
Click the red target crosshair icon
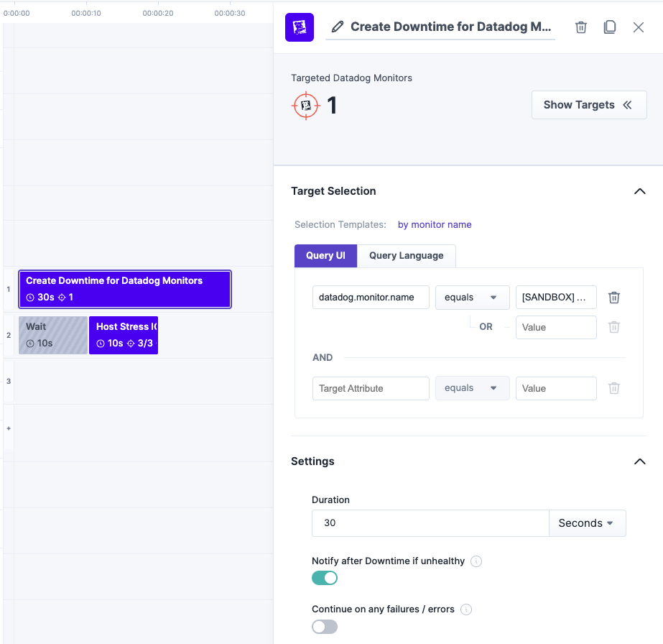coord(306,106)
